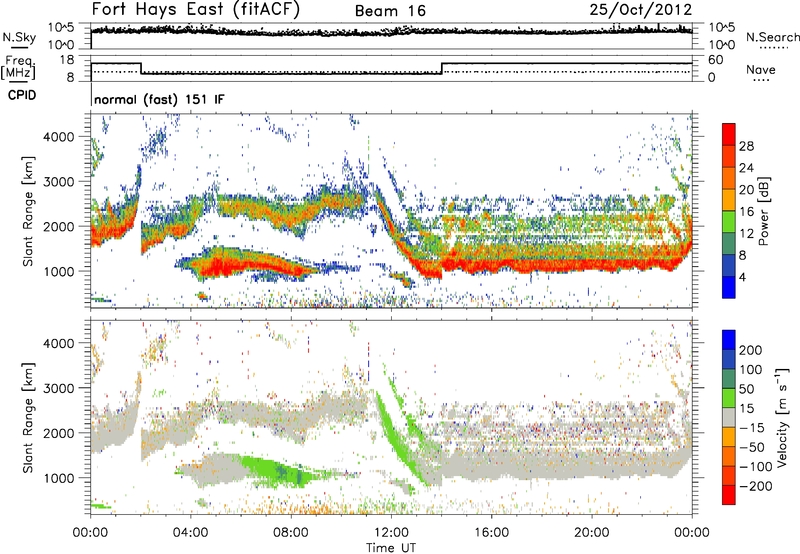Click the '20' power colorbar value
The height and width of the screenshot is (554, 800).
[746, 190]
